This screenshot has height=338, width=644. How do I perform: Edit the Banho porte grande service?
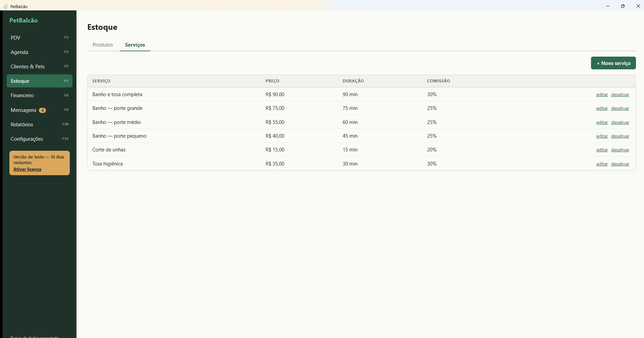coord(602,109)
